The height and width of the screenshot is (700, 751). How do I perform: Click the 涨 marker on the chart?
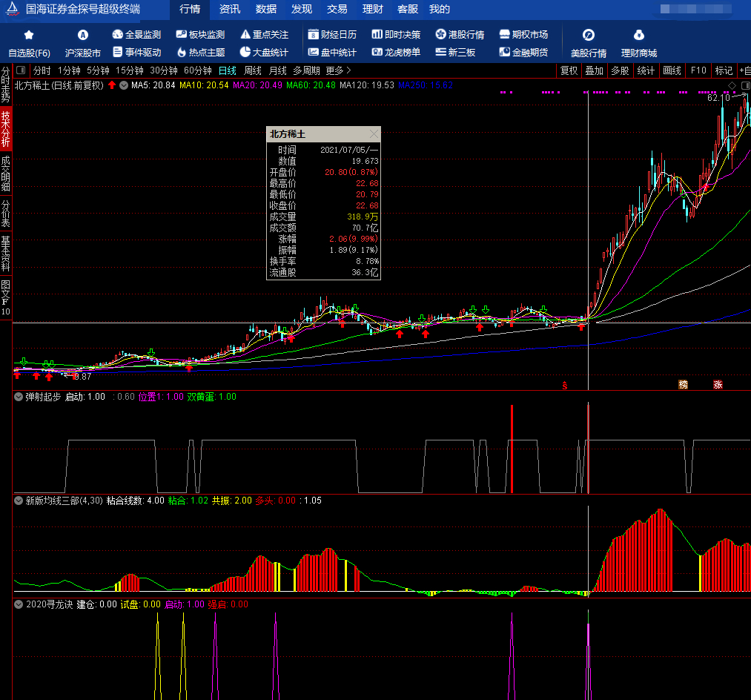pyautogui.click(x=718, y=385)
